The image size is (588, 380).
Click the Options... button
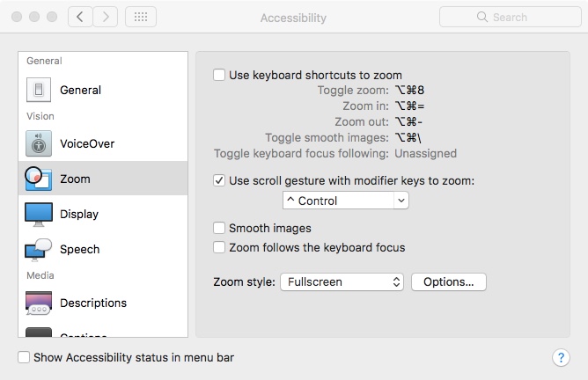[x=448, y=282]
